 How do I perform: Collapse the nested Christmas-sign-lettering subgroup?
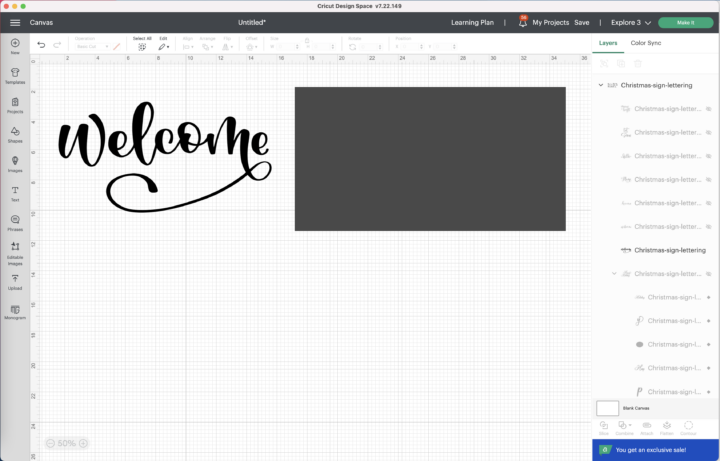(x=614, y=274)
